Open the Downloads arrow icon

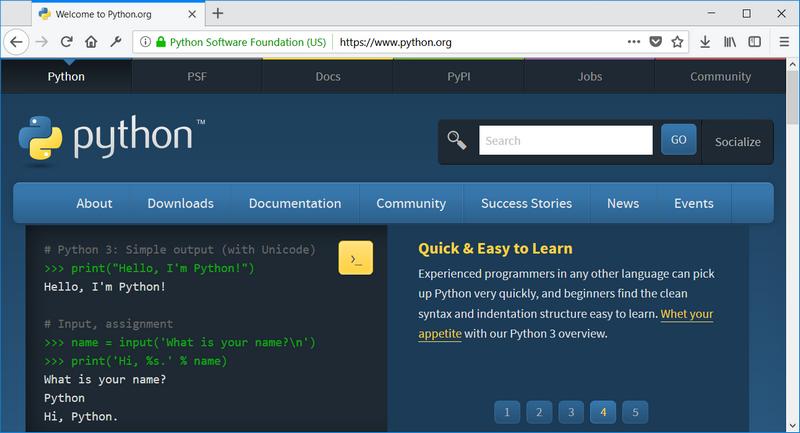point(705,42)
